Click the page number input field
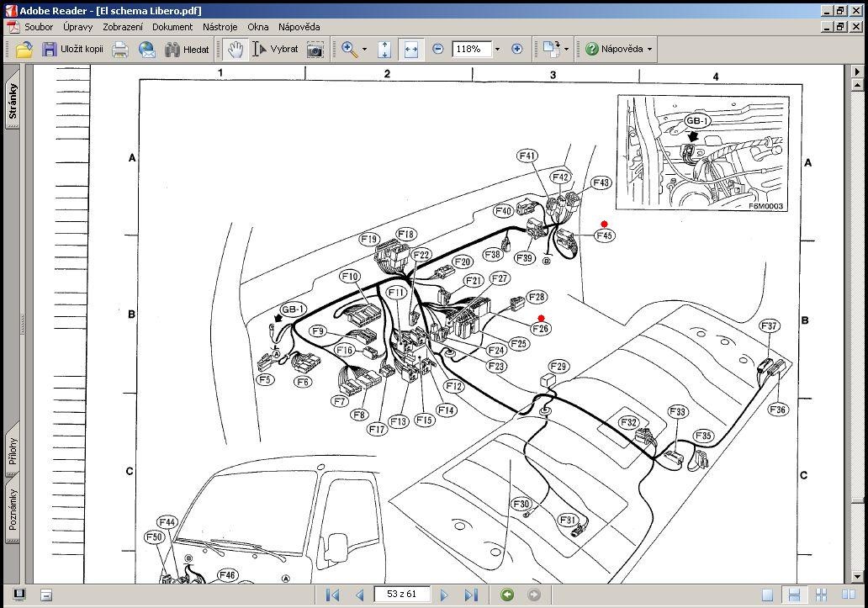 (402, 595)
